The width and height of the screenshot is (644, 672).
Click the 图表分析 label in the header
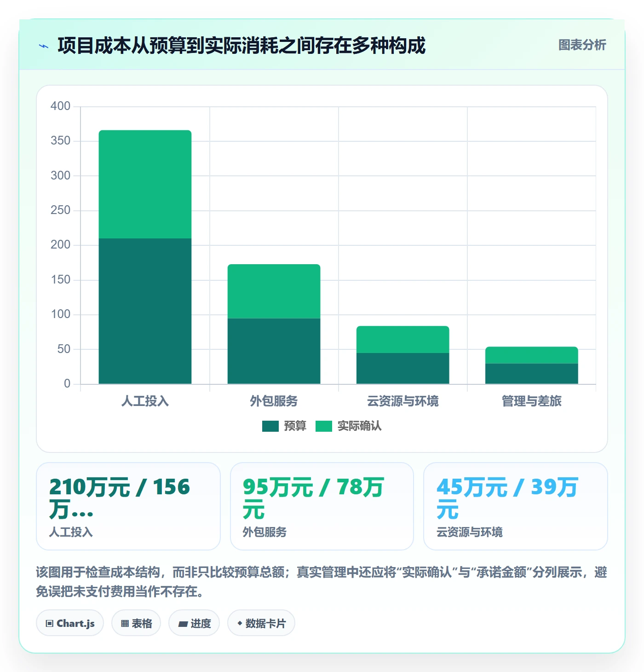pyautogui.click(x=582, y=45)
